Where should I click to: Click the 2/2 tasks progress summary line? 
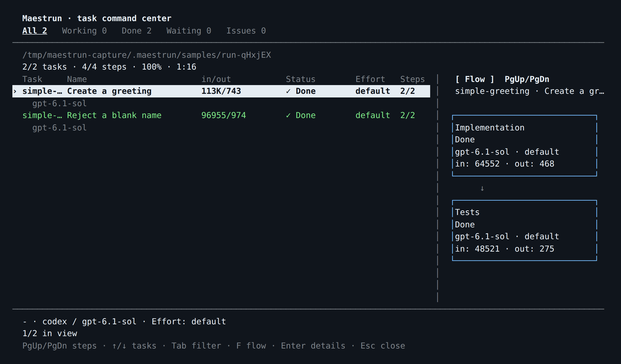pyautogui.click(x=109, y=67)
